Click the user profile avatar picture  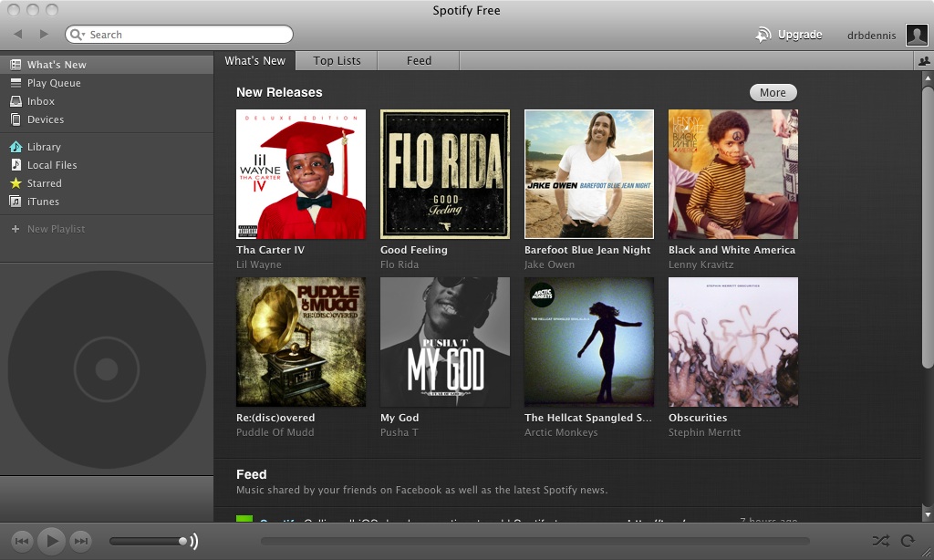coord(917,35)
